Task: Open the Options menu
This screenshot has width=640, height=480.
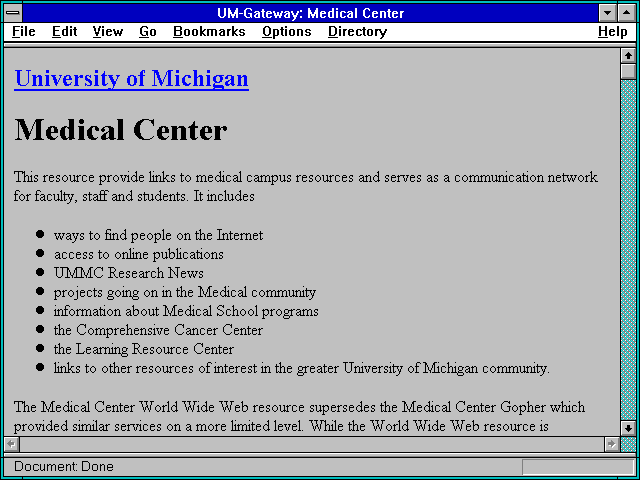Action: [287, 32]
